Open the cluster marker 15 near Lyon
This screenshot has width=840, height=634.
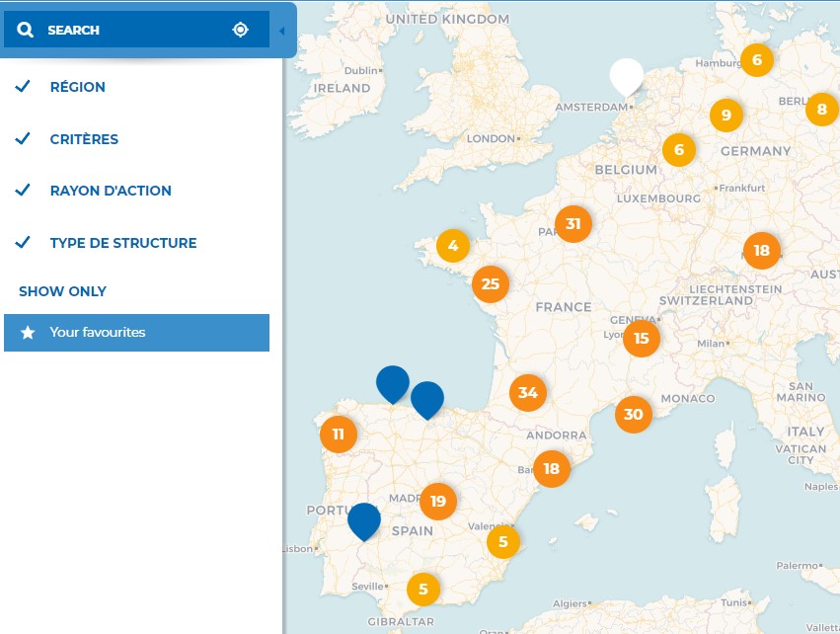tap(642, 338)
